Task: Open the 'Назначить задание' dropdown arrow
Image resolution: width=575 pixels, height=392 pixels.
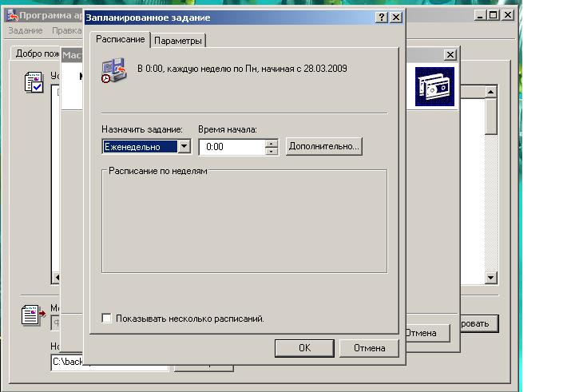Action: (184, 147)
